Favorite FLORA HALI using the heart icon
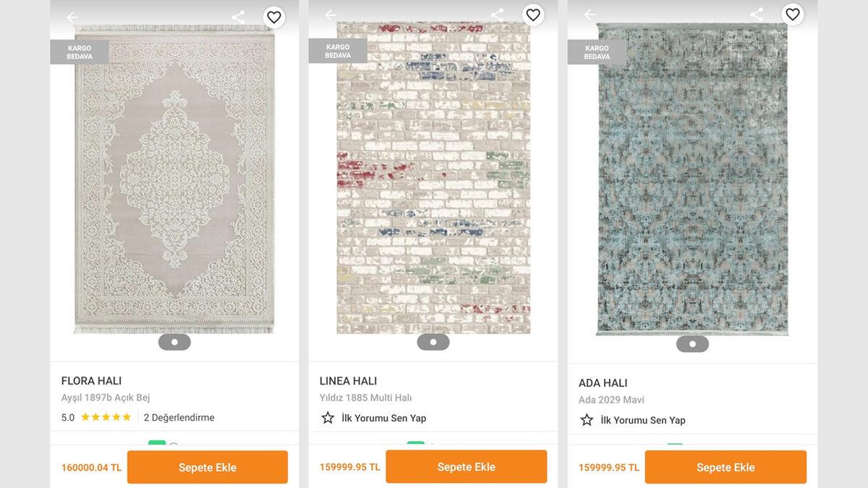 274,16
